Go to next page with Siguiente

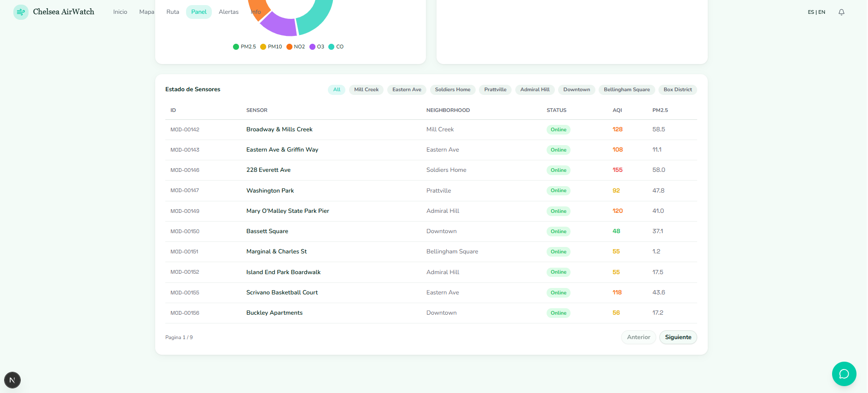pos(678,337)
